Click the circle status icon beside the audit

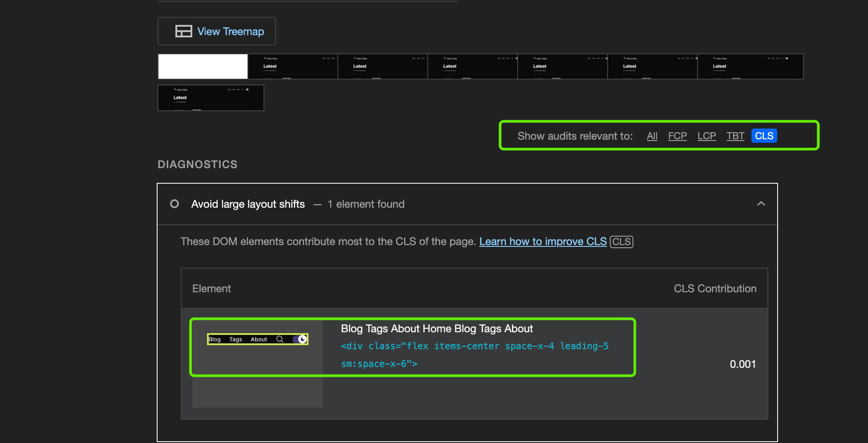(x=174, y=204)
